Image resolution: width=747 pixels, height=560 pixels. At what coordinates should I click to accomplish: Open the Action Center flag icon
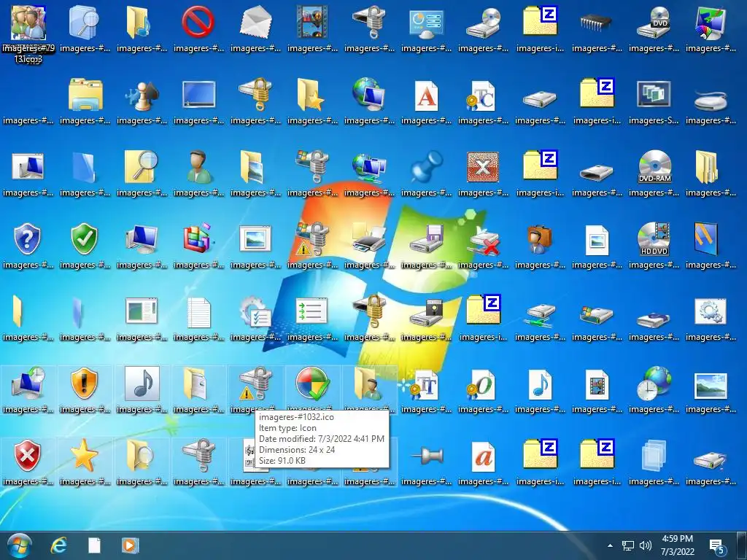(717, 547)
